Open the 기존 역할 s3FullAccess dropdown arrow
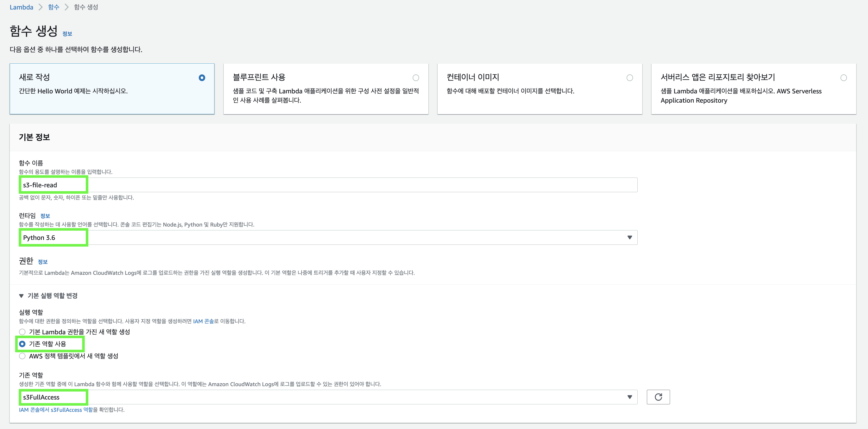The image size is (868, 429). pyautogui.click(x=629, y=397)
